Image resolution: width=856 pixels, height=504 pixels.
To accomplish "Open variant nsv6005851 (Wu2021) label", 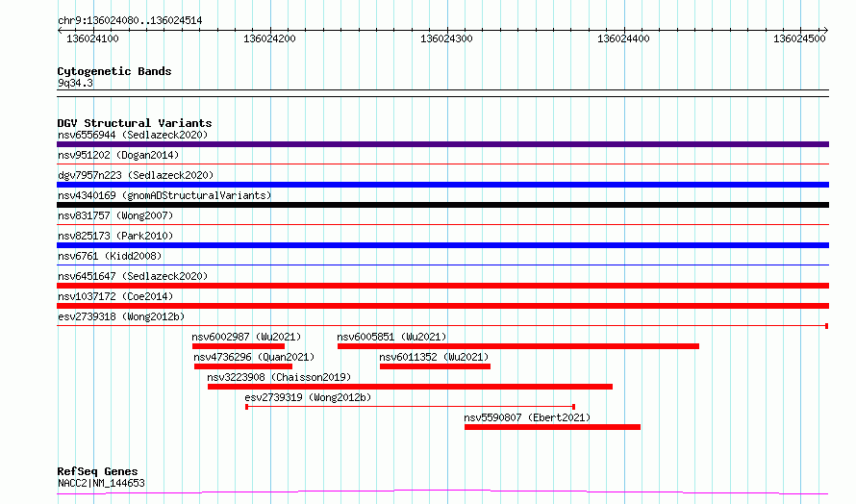I will (392, 337).
